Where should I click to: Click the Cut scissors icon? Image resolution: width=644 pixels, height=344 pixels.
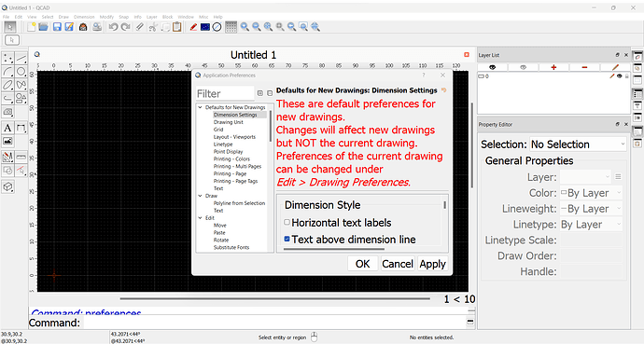click(153, 27)
